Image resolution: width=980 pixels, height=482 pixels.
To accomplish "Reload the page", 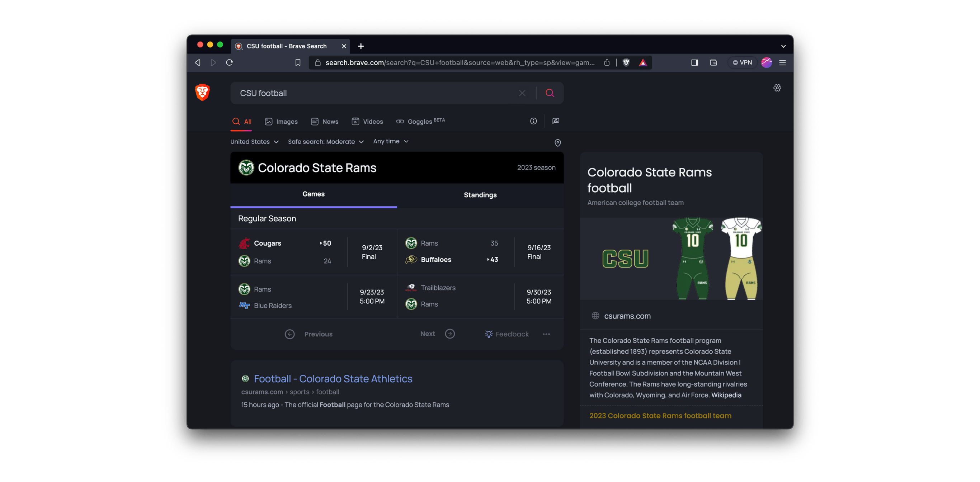I will (230, 62).
